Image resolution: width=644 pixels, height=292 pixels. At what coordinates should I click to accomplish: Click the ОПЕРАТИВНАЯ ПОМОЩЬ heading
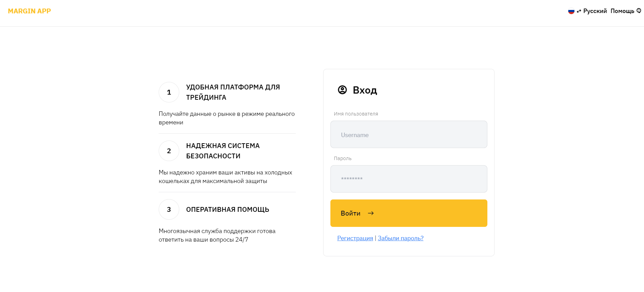point(228,209)
